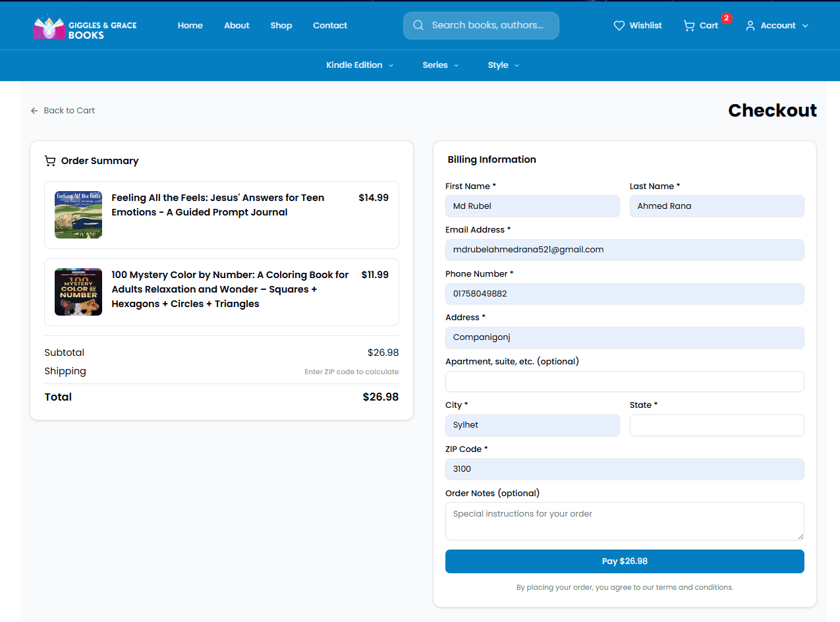Expand the Series dropdown menu

441,65
